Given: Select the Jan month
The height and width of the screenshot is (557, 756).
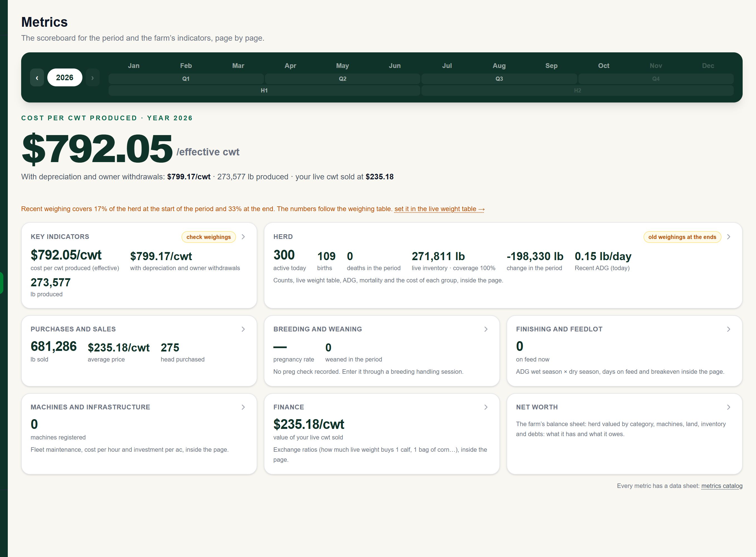Looking at the screenshot, I should pos(134,66).
